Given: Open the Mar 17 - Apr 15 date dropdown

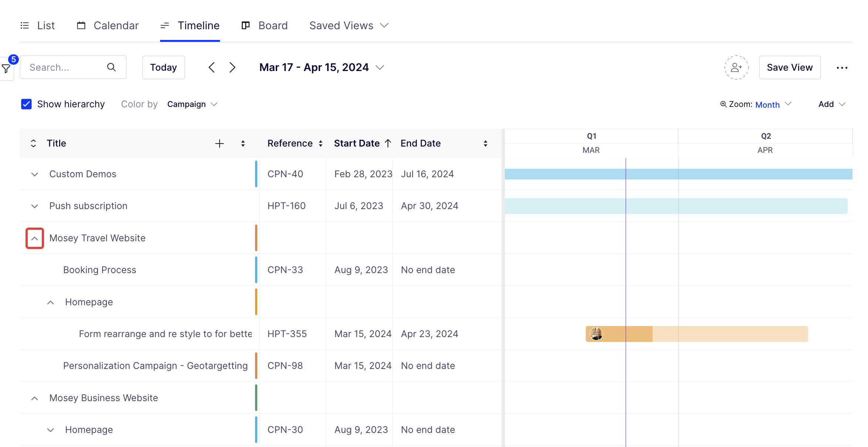Looking at the screenshot, I should coord(322,67).
